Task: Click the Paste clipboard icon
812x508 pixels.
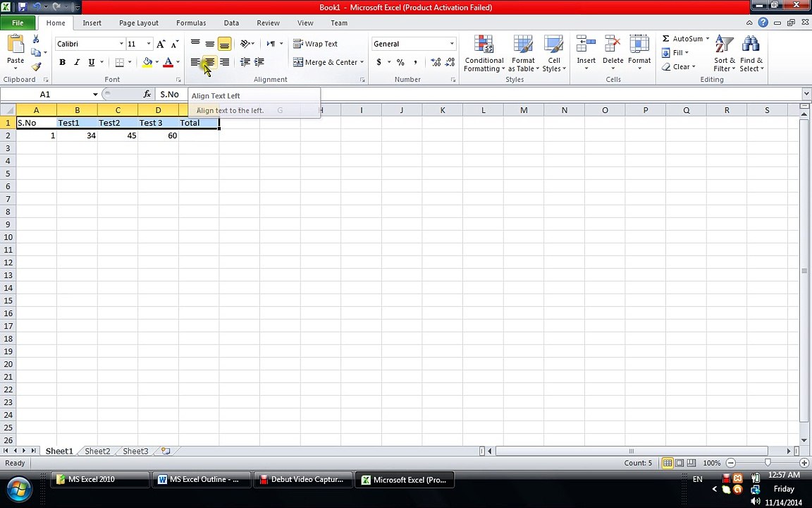Action: [16, 44]
